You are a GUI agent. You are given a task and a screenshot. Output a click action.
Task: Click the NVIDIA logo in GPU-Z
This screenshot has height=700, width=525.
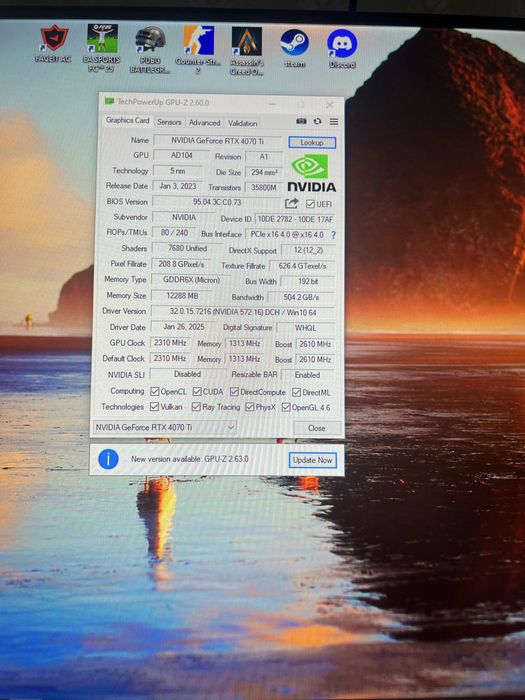(x=311, y=173)
